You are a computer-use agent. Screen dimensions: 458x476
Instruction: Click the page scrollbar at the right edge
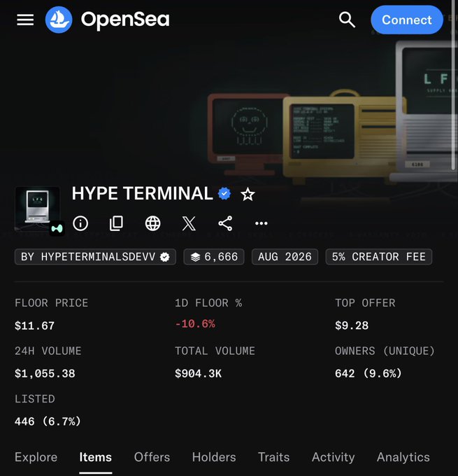(x=453, y=85)
